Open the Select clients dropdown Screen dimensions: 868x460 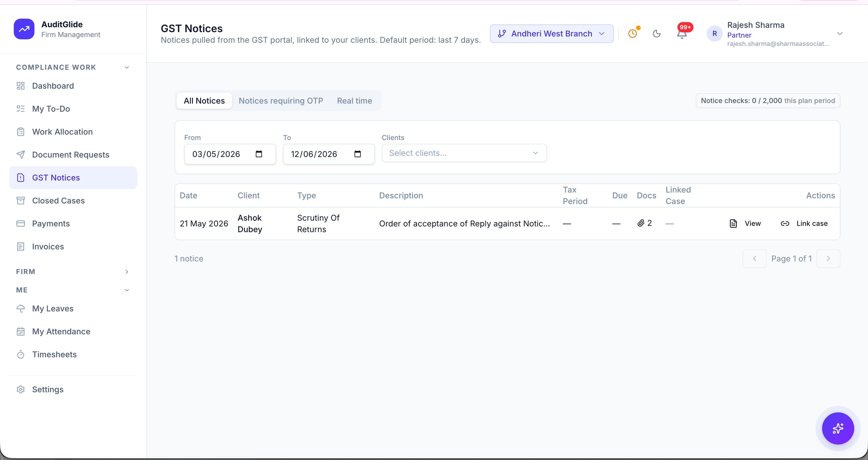point(464,153)
